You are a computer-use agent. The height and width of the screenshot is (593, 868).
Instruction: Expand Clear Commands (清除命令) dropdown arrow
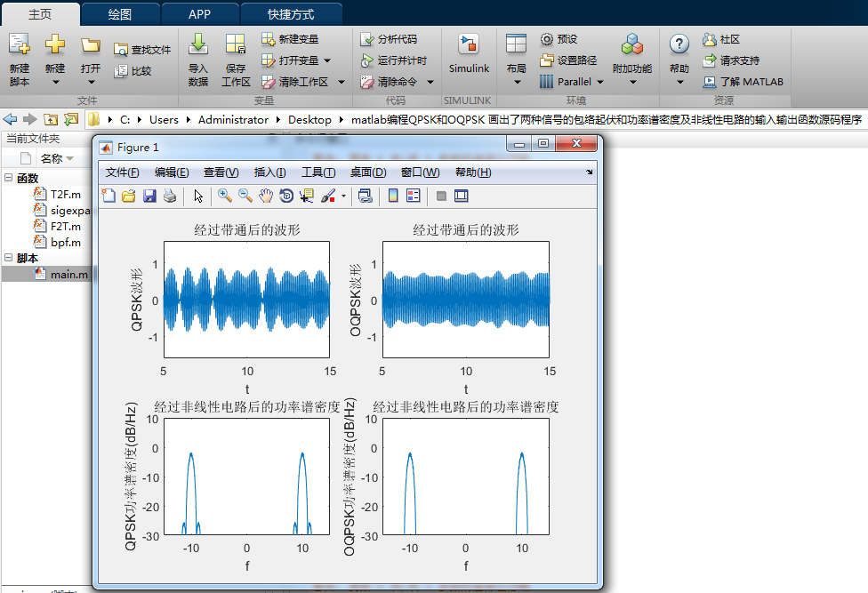[430, 82]
